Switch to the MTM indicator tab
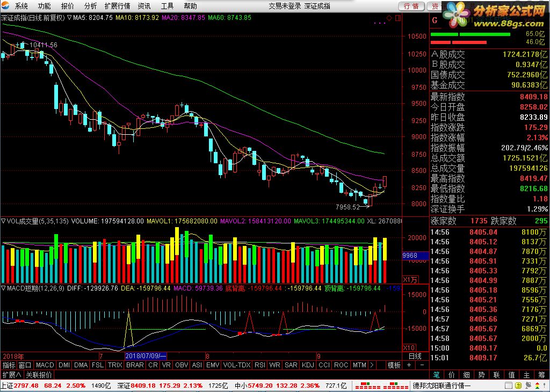The height and width of the screenshot is (392, 550). pos(359,365)
